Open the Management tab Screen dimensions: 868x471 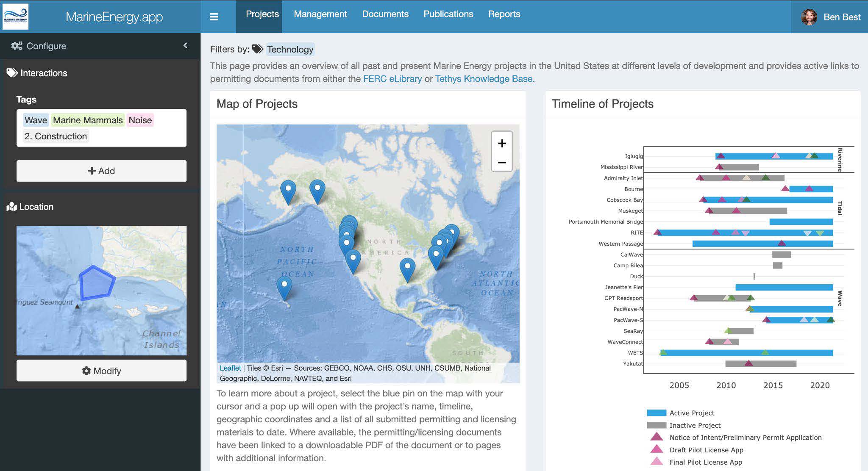320,14
